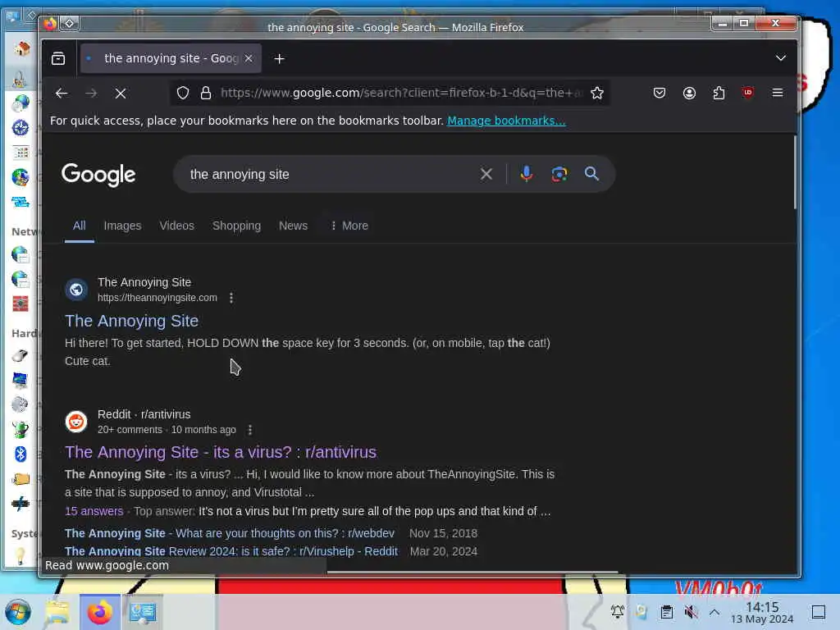
Task: Show desktop via taskbar corner button
Action: [819, 612]
